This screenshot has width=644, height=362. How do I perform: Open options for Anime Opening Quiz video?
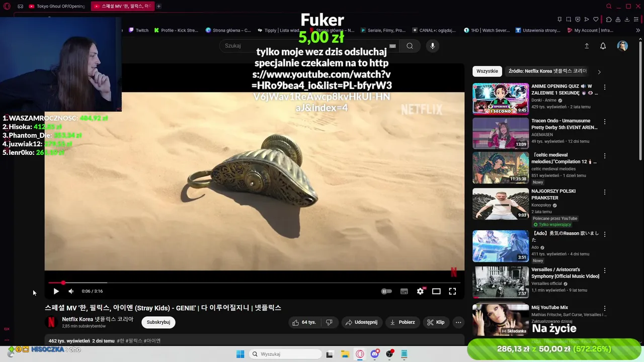(605, 87)
